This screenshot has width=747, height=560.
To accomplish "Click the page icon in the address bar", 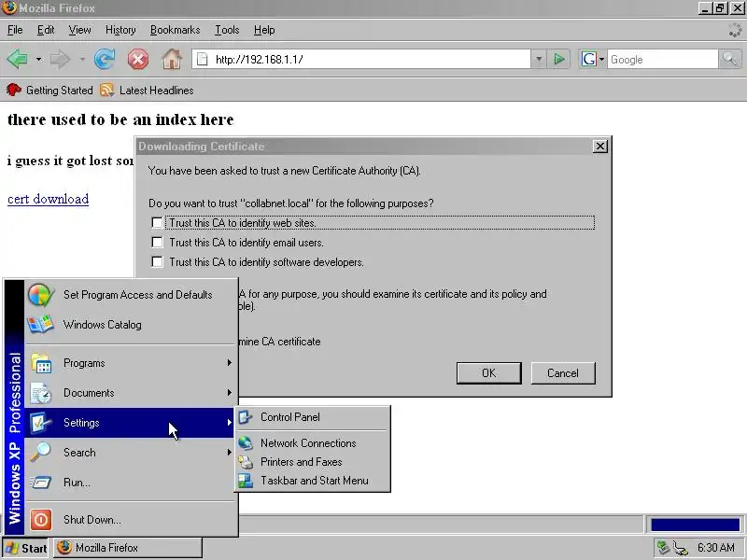I will point(203,59).
